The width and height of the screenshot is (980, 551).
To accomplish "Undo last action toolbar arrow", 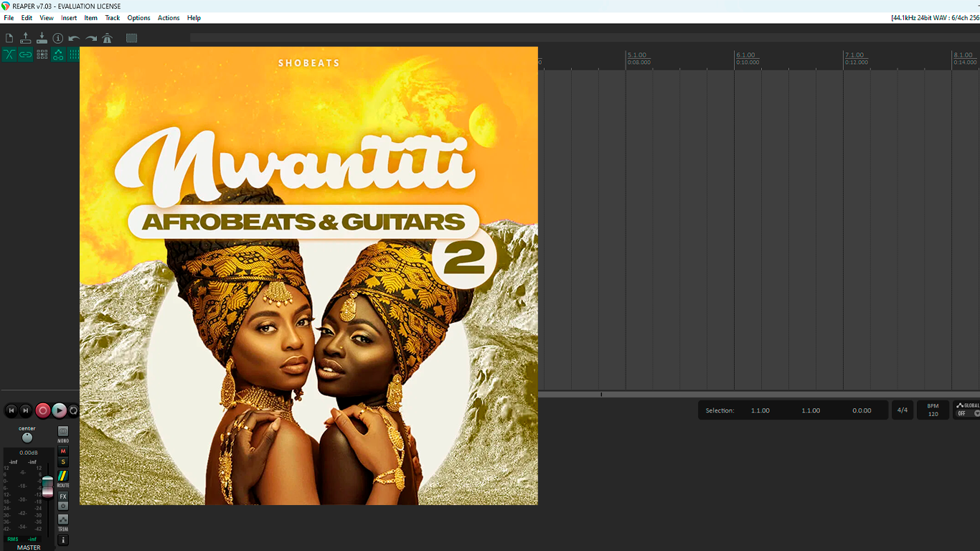I will [x=74, y=38].
